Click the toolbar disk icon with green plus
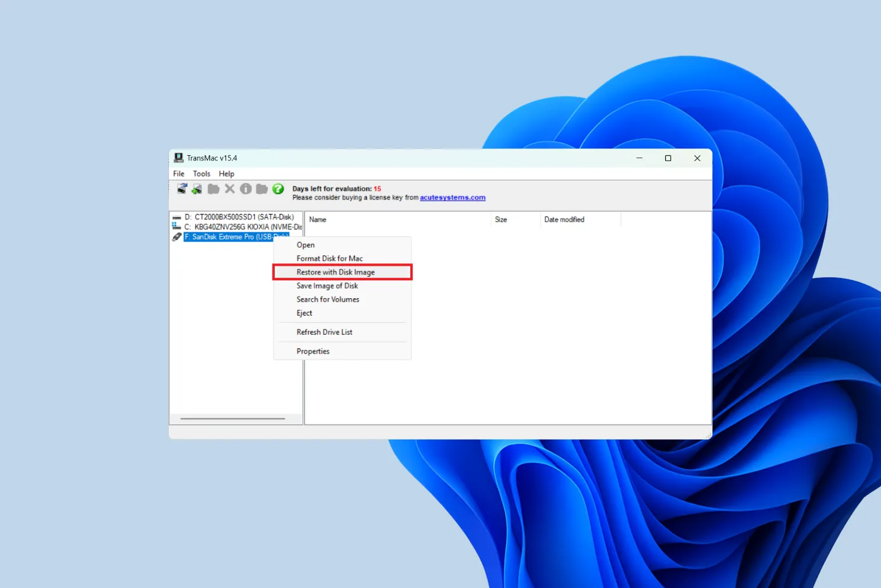This screenshot has width=881, height=588. [x=197, y=189]
